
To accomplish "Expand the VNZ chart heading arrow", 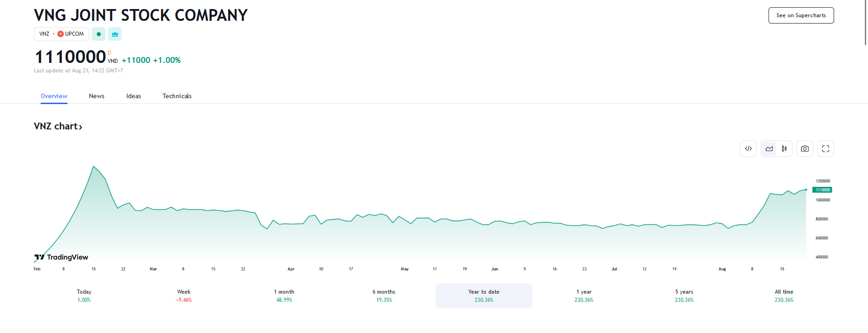I will (80, 127).
